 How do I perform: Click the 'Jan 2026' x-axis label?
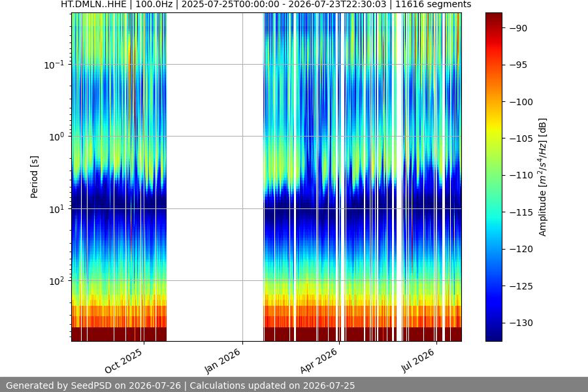point(222,361)
